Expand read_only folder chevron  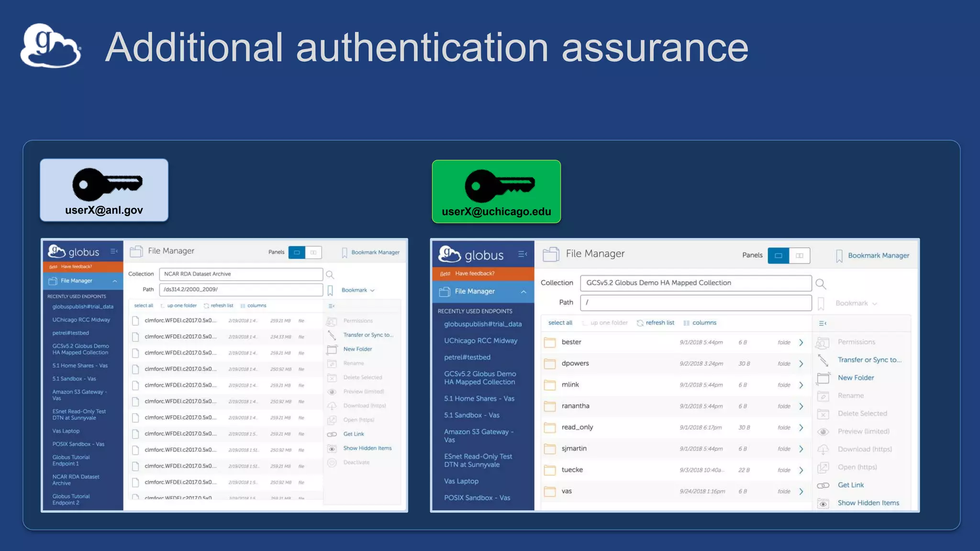(801, 428)
